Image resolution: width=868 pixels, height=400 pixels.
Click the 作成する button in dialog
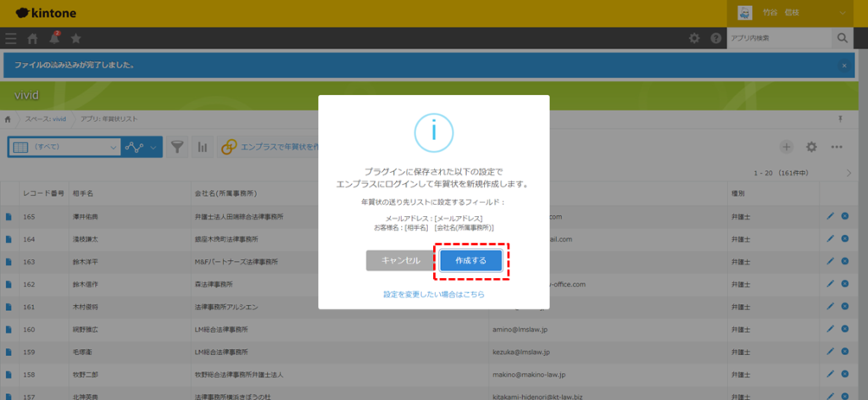(x=470, y=260)
